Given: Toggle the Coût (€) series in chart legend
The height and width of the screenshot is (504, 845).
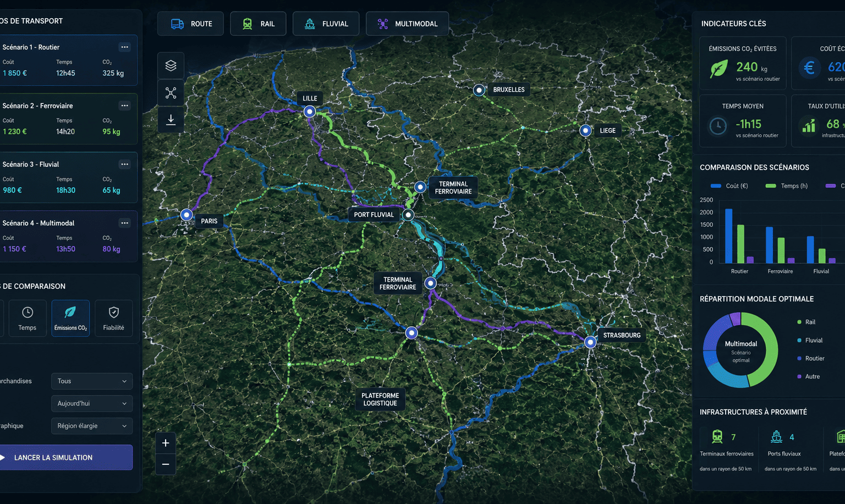Looking at the screenshot, I should coord(729,186).
